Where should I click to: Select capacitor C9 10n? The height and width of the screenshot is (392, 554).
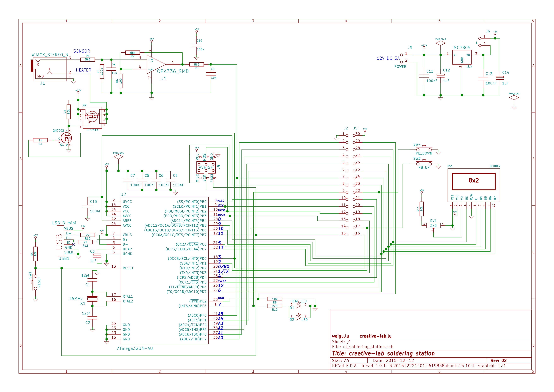pos(211,74)
